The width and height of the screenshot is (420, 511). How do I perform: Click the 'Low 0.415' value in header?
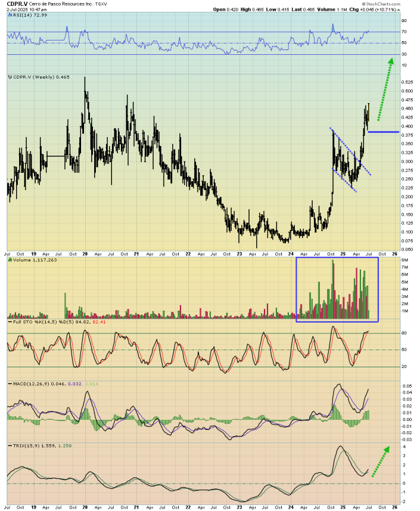click(x=278, y=10)
